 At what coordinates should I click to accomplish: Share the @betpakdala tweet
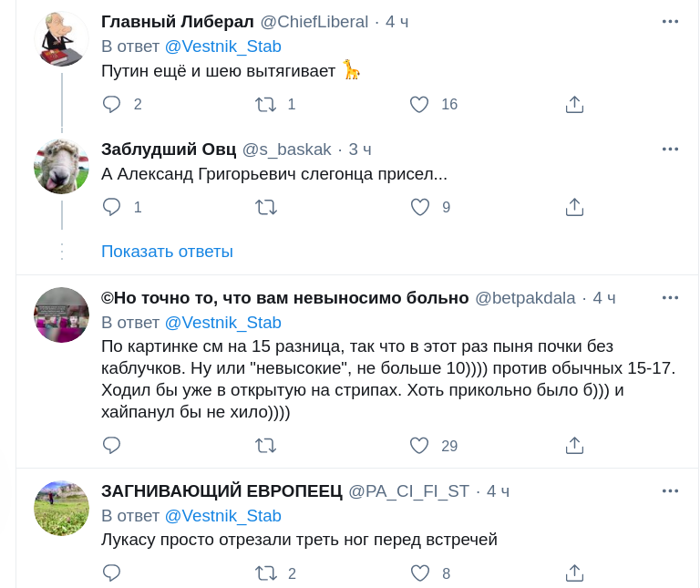click(574, 445)
